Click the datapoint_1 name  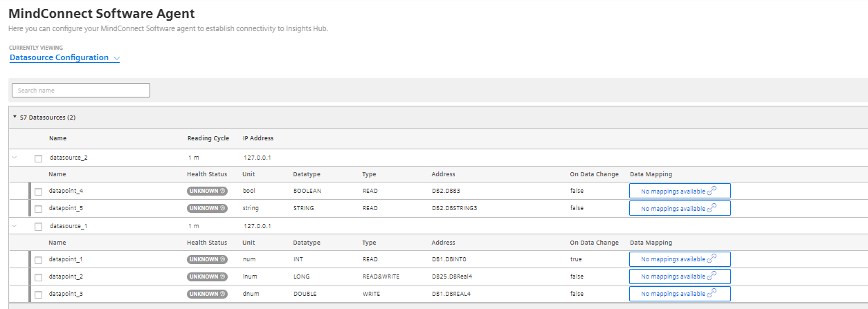(66, 259)
